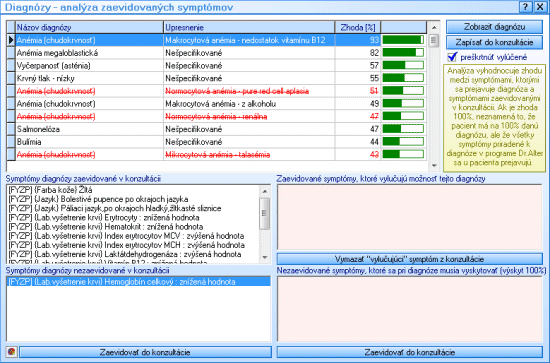This screenshot has height=363, width=550.
Task: Click the 82 percent match value
Action: [374, 53]
